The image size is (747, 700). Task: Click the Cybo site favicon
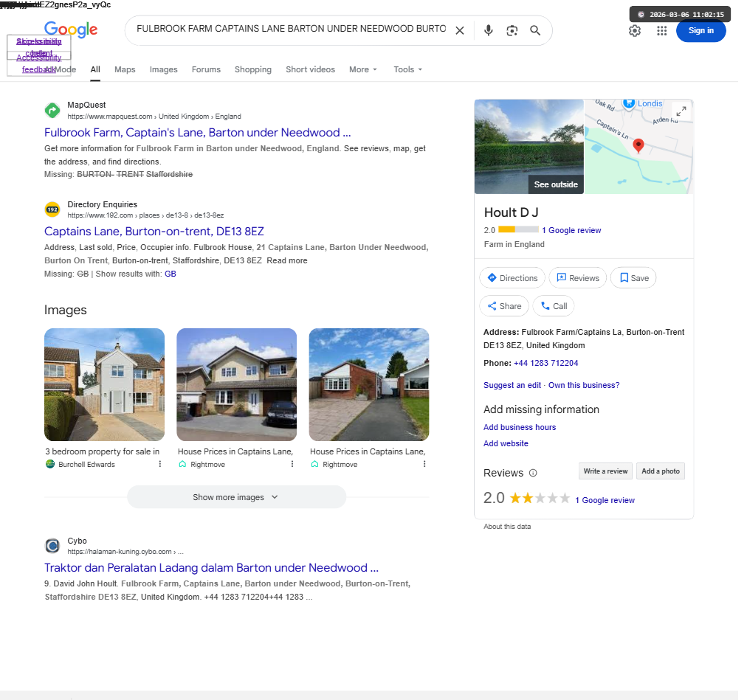pyautogui.click(x=52, y=546)
